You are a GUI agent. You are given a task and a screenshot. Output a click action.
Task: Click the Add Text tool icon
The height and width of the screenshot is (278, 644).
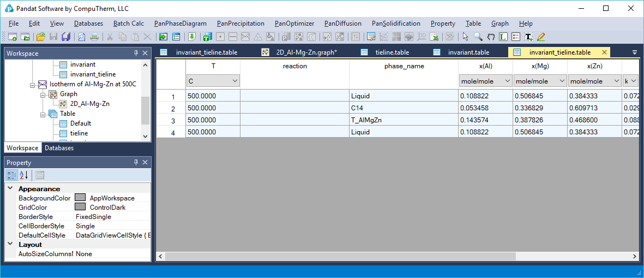point(528,37)
